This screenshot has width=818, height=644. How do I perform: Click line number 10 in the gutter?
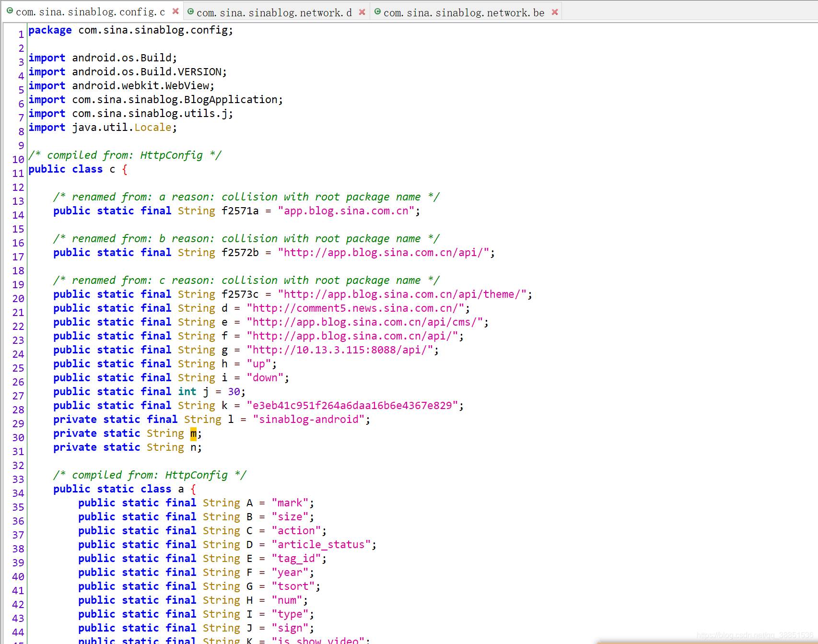point(18,160)
